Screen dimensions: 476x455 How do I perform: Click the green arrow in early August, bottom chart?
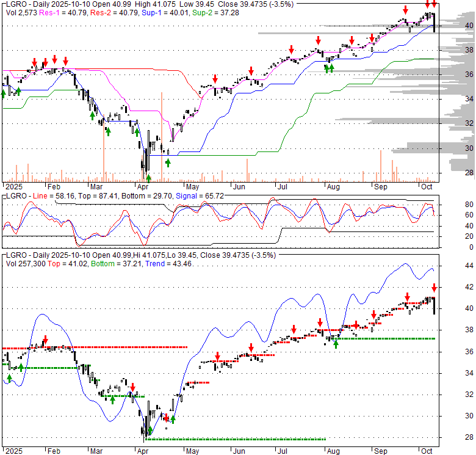336,344
